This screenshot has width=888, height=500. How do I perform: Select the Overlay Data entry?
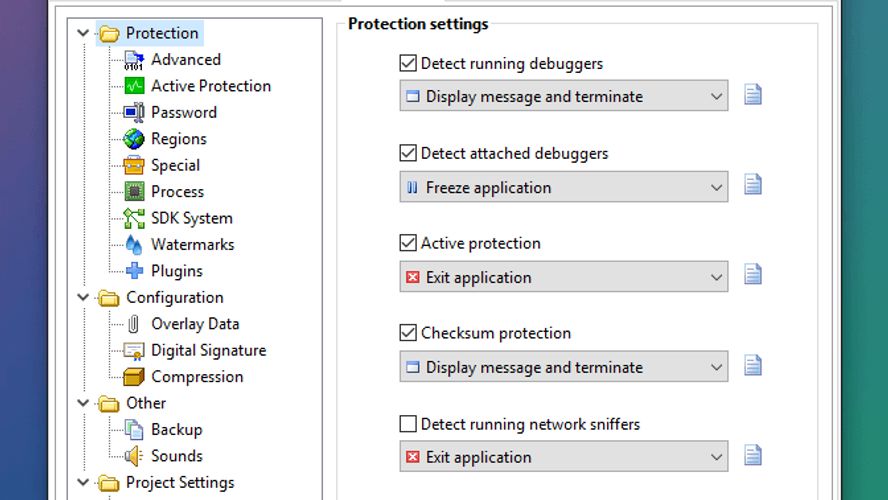click(195, 324)
